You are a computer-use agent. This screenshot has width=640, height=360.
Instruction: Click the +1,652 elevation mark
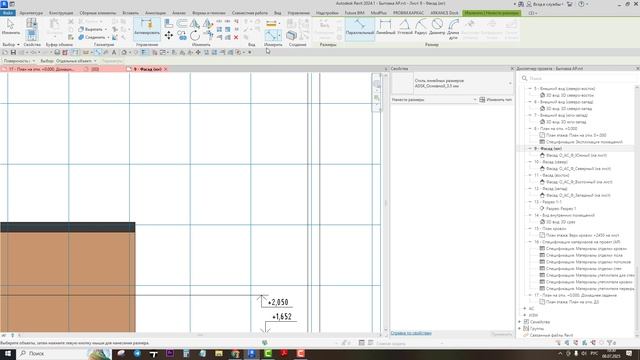click(282, 317)
